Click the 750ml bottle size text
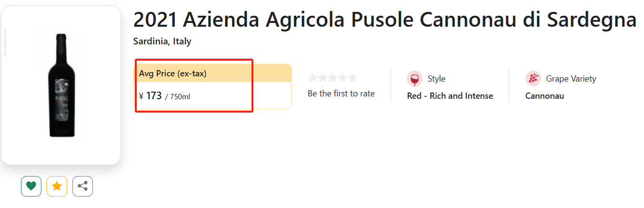 tap(180, 97)
